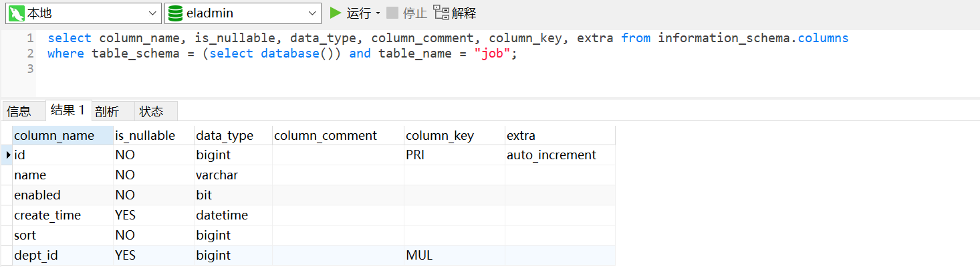Select the id cell

63,155
